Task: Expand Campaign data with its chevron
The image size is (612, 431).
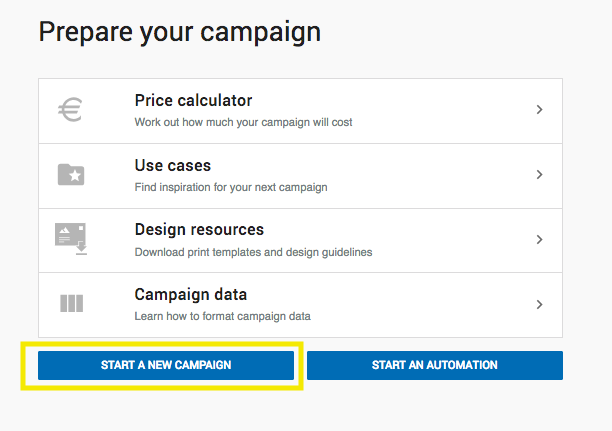Action: tap(539, 304)
